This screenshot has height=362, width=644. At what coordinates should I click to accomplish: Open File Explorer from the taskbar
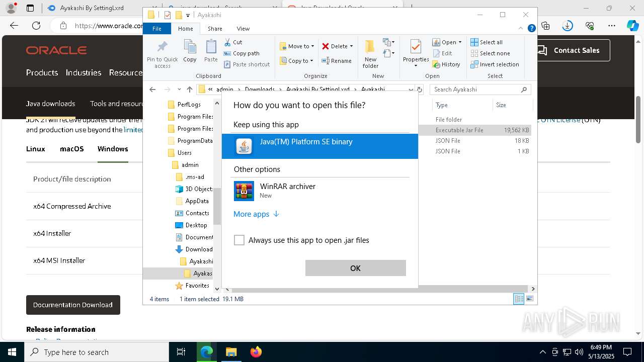pyautogui.click(x=231, y=352)
